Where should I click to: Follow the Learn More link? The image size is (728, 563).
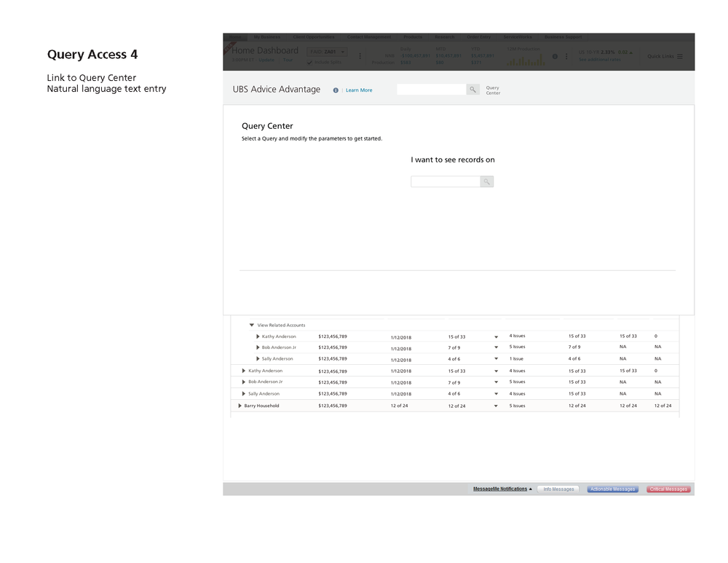(x=359, y=90)
